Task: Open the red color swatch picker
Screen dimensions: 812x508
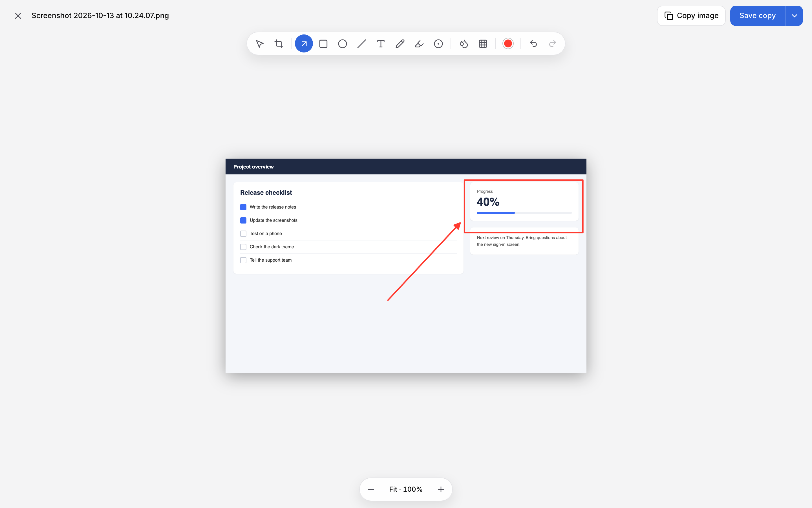Action: pos(508,44)
